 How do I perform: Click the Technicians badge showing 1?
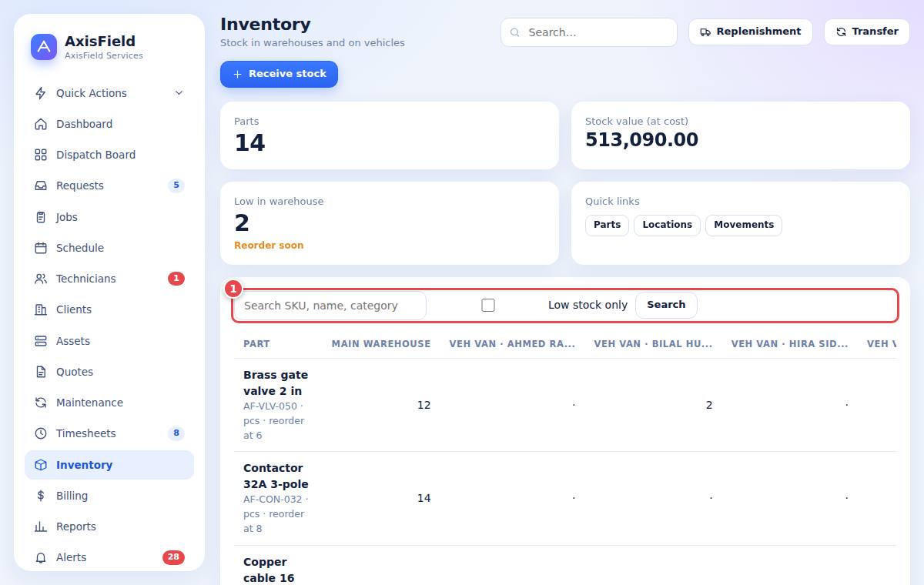(176, 279)
